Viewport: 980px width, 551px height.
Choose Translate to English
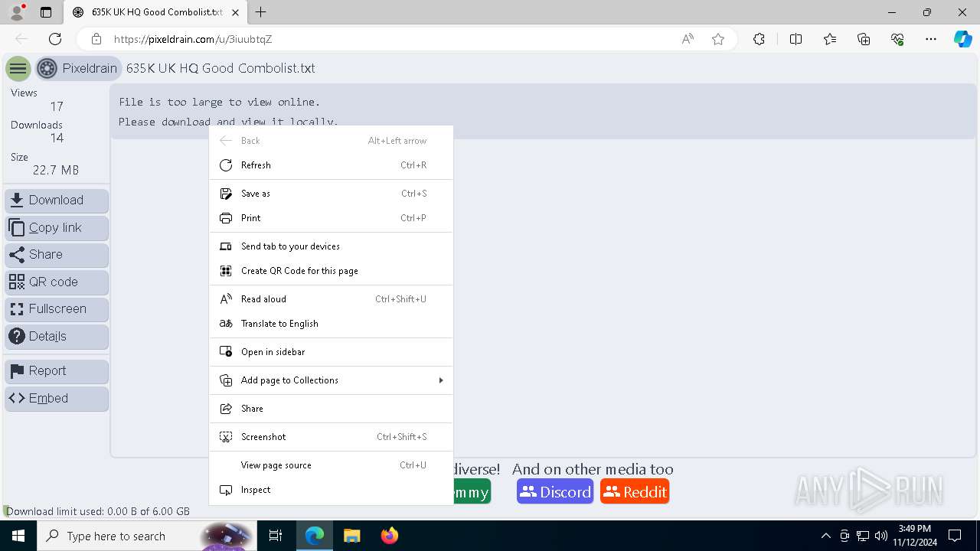(331, 324)
